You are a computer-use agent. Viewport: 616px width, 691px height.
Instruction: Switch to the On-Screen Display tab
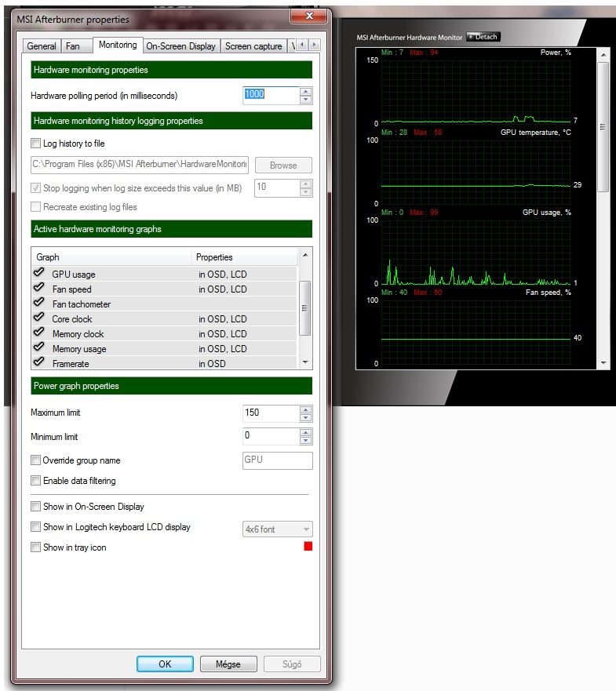coord(180,46)
